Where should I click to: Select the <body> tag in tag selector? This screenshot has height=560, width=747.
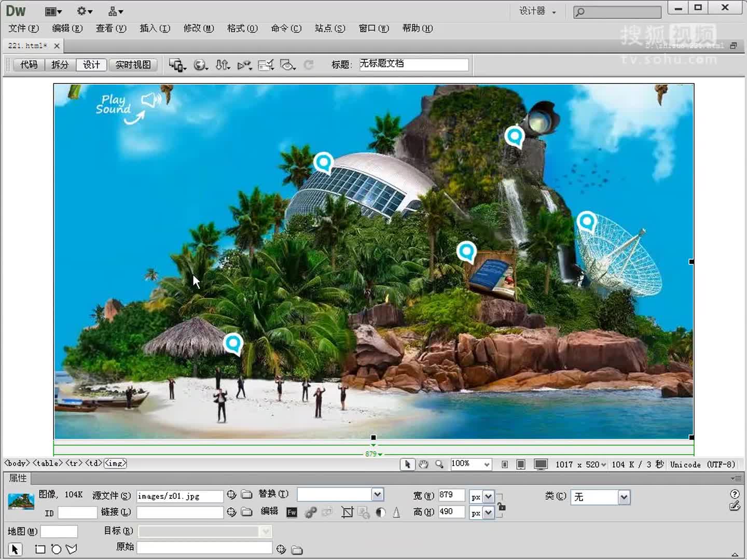click(x=17, y=463)
